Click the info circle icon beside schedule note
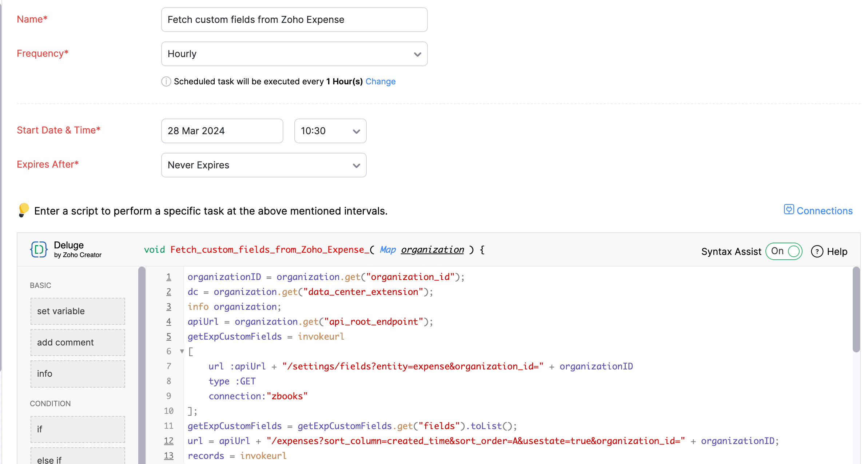Image resolution: width=868 pixels, height=464 pixels. (x=166, y=81)
